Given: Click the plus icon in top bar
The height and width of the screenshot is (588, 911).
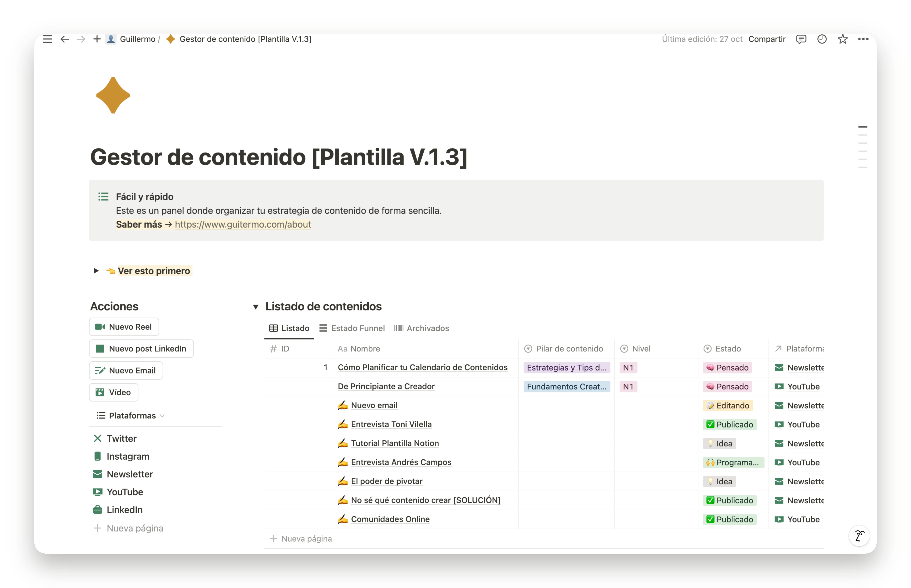Looking at the screenshot, I should coord(96,39).
